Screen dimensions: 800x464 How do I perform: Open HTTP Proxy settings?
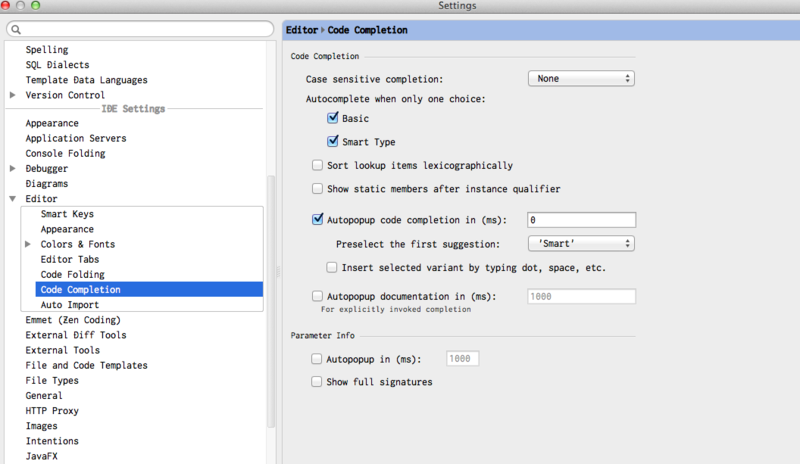point(52,411)
